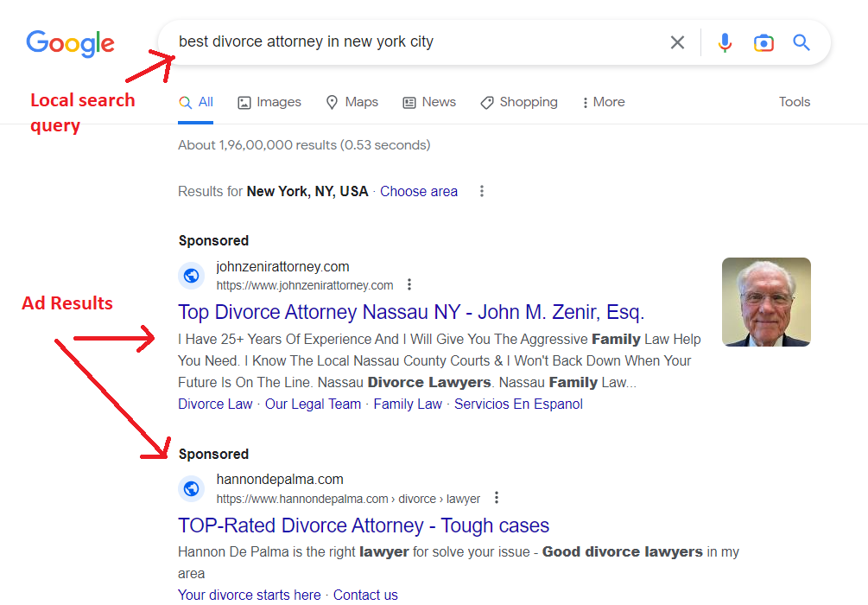
Task: Open the three-dot menu beside Choose area
Action: [482, 191]
